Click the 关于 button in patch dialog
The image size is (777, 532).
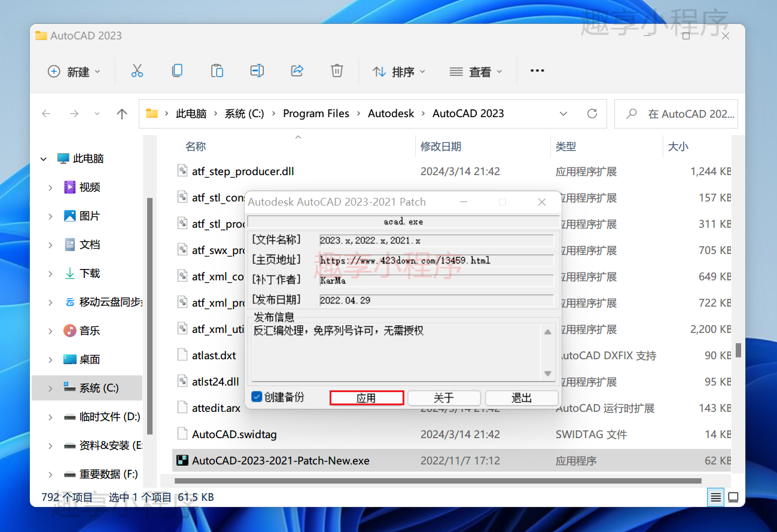pyautogui.click(x=444, y=398)
